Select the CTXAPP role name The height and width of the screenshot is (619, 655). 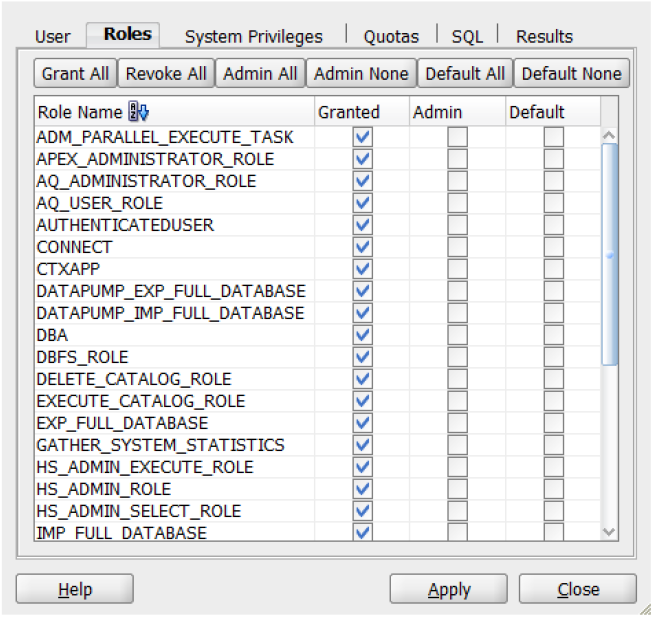[68, 269]
